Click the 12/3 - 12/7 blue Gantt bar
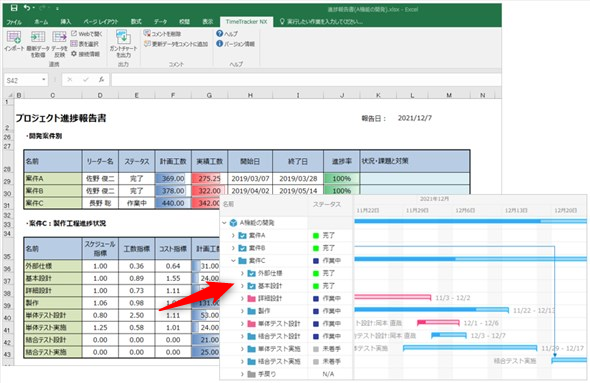This screenshot has width=590, height=383. [449, 335]
